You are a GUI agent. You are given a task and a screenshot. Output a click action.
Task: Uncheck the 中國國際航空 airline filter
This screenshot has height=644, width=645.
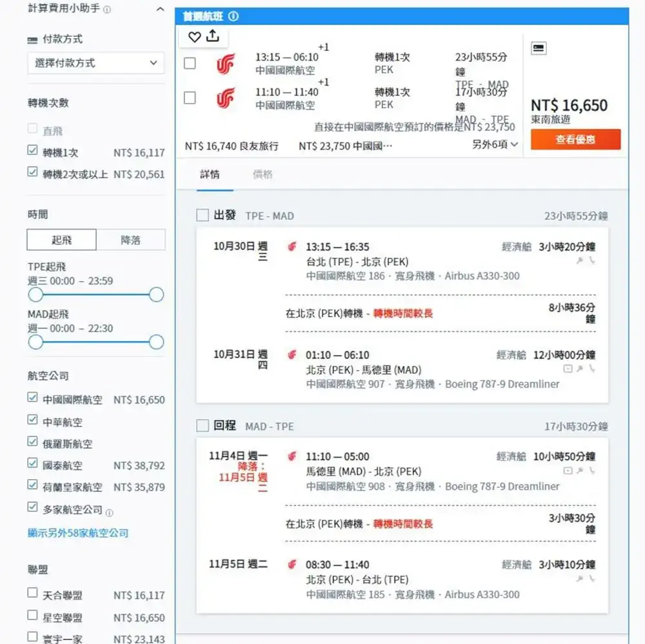[x=32, y=397]
